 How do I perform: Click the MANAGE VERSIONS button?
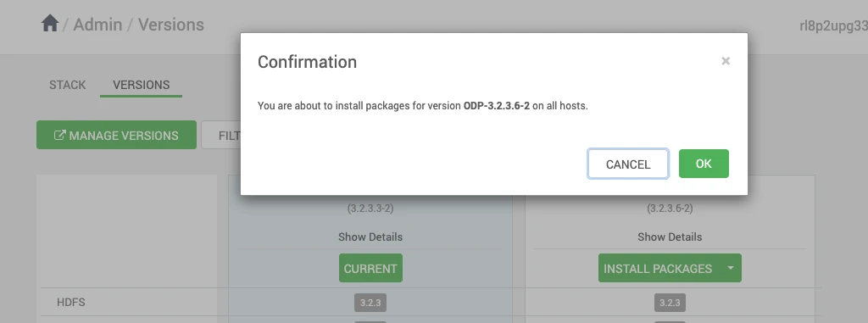(x=116, y=135)
